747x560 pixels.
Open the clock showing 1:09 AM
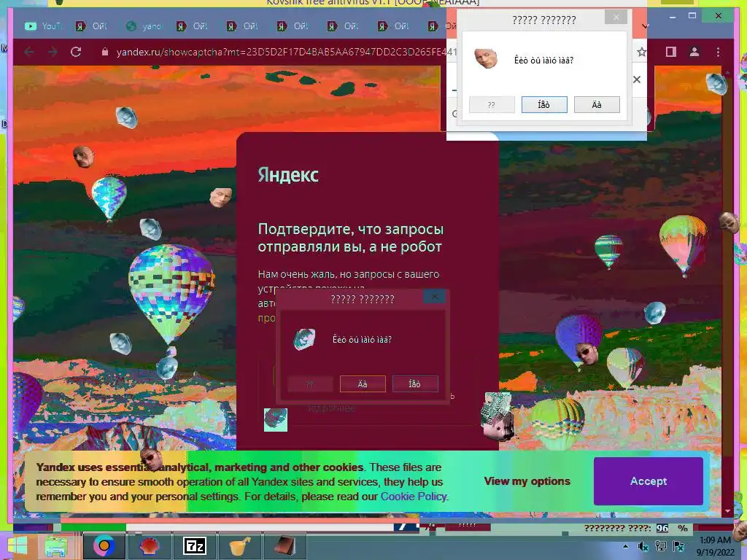pyautogui.click(x=715, y=546)
